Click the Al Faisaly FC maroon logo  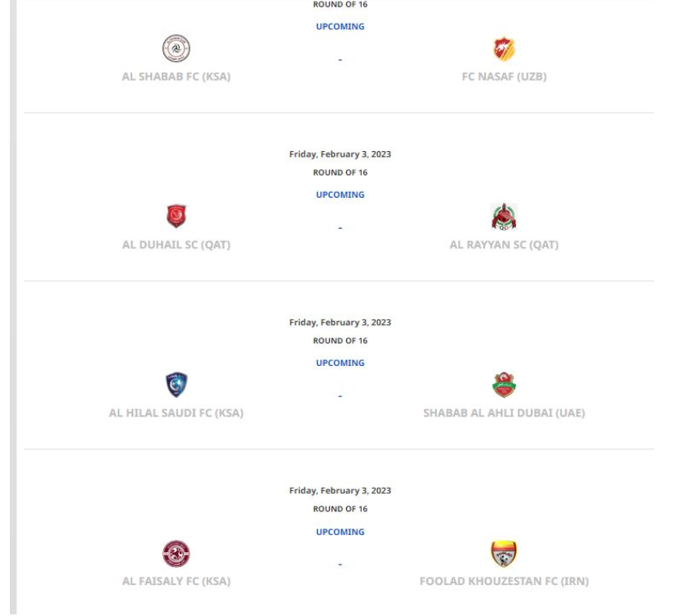176,553
